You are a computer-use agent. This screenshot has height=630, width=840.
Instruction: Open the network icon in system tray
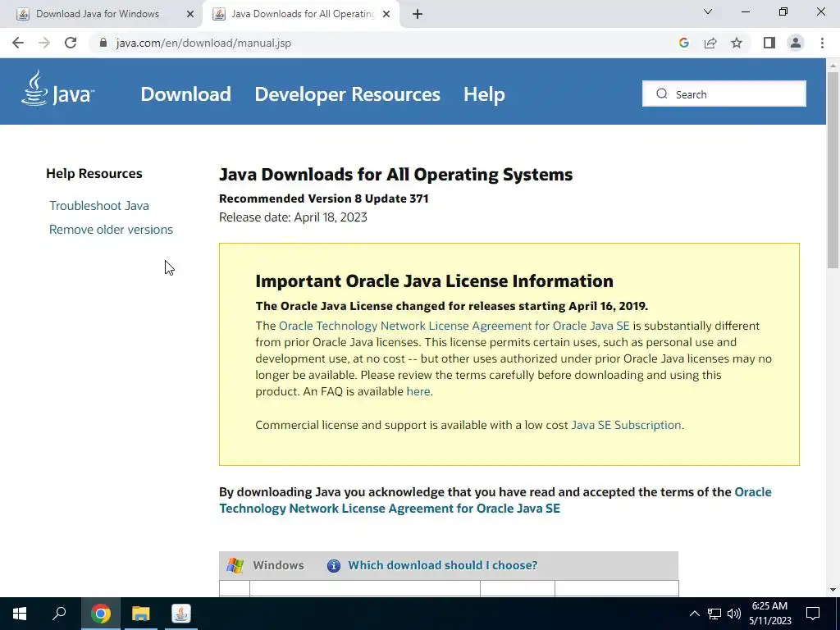tap(714, 614)
